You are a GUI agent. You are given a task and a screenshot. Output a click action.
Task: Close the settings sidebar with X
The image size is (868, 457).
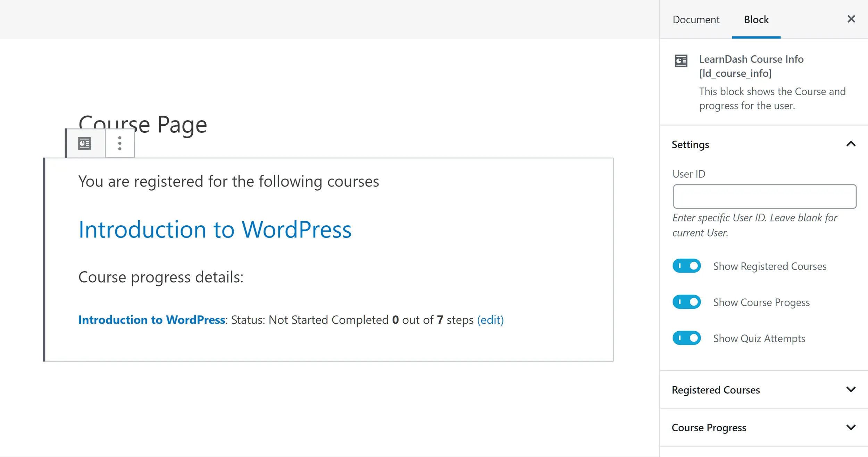coord(851,19)
